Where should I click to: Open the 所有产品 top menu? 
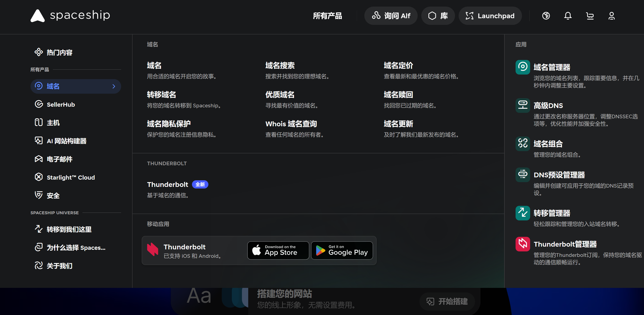[327, 16]
